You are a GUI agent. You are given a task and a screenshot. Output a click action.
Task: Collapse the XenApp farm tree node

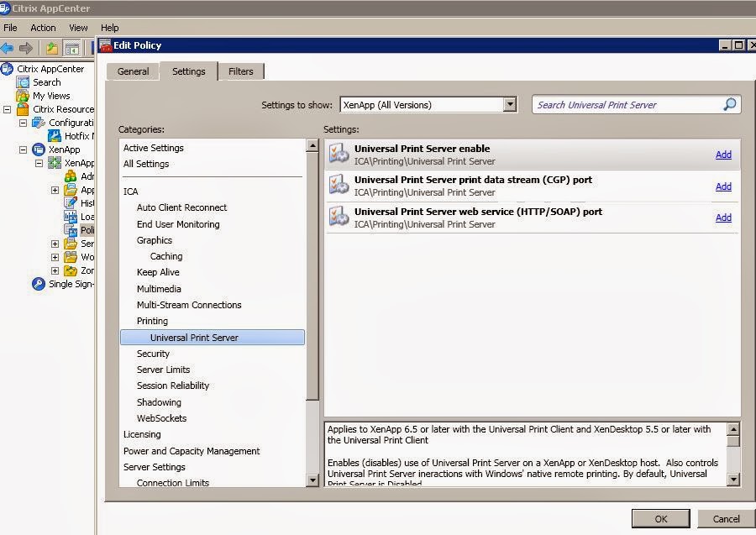pyautogui.click(x=39, y=164)
